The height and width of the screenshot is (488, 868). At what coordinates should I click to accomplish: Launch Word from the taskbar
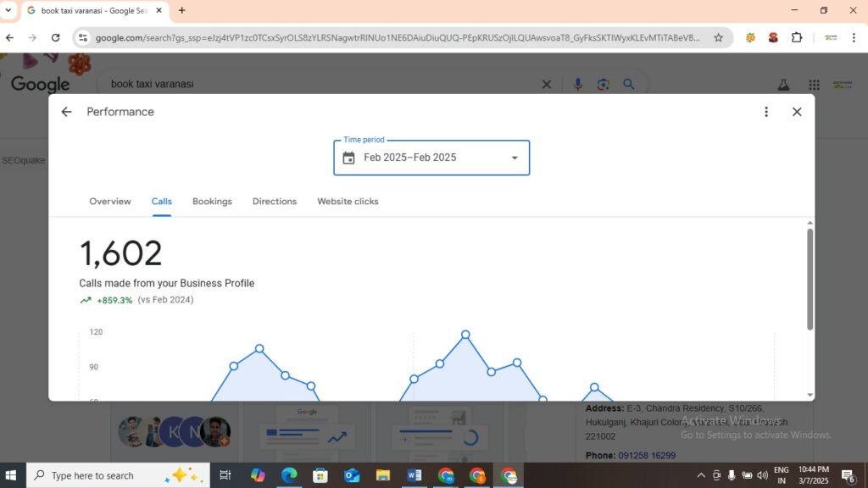point(415,475)
